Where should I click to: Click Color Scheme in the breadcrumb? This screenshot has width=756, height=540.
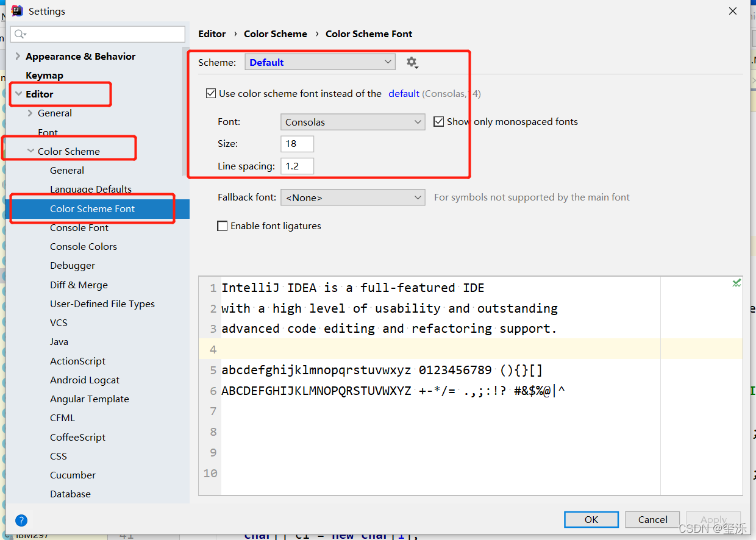click(x=276, y=34)
